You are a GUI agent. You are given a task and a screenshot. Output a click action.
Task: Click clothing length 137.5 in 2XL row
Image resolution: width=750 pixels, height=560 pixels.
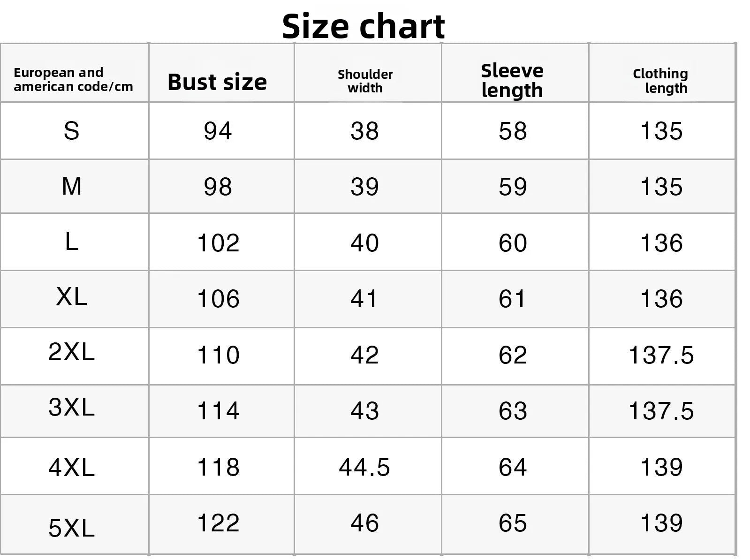pyautogui.click(x=661, y=355)
